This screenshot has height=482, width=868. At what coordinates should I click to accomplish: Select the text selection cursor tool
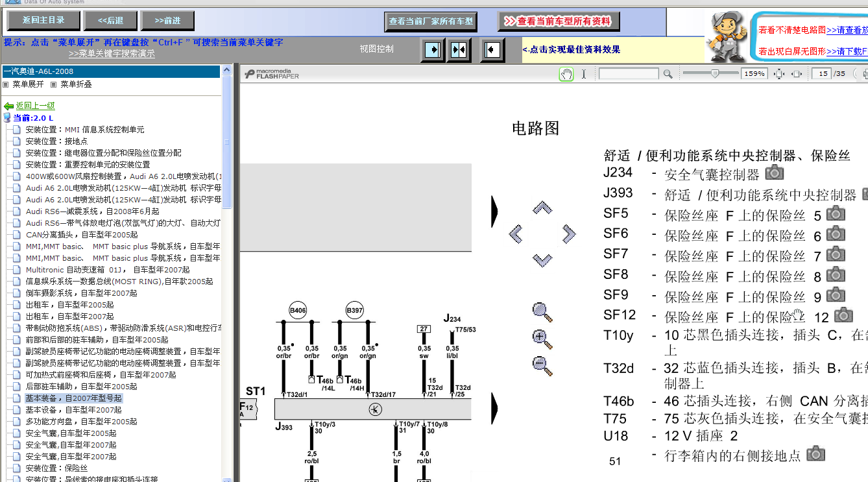click(583, 74)
